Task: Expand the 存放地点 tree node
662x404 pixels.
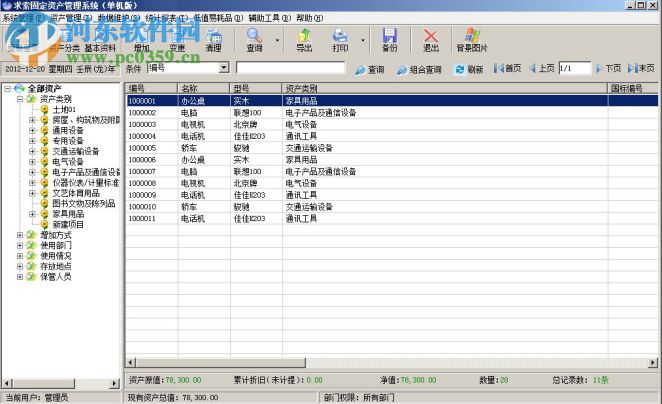Action: coord(19,266)
